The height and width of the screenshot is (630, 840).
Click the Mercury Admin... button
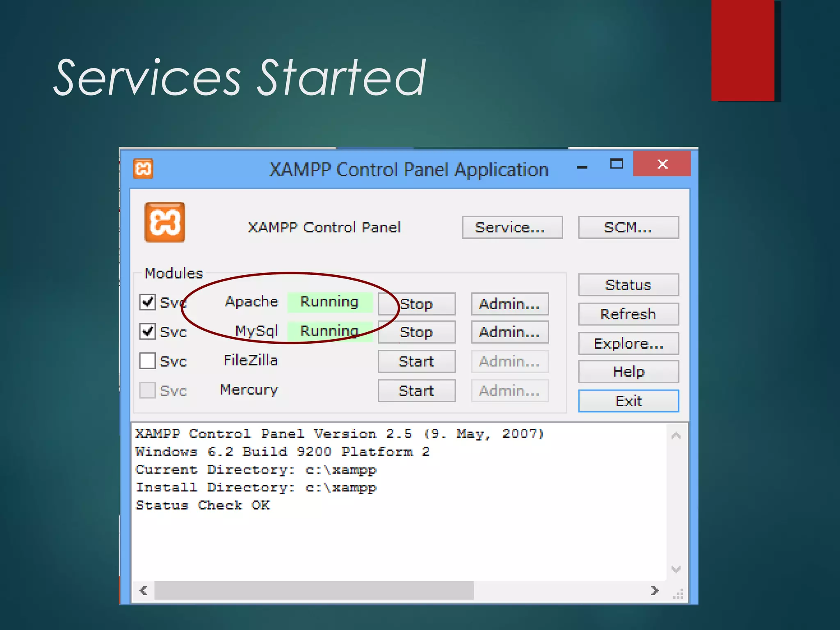pyautogui.click(x=510, y=390)
